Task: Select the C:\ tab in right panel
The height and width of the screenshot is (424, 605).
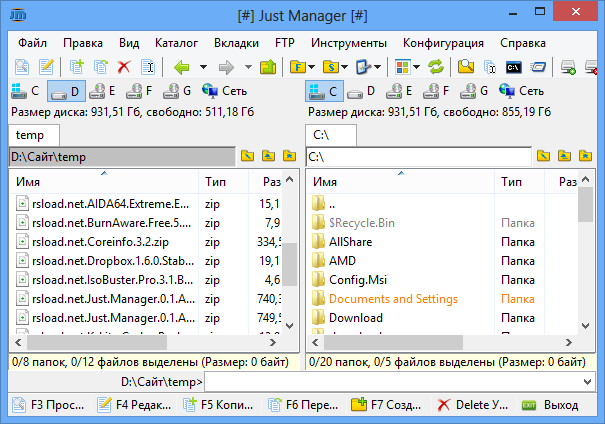Action: coord(331,135)
